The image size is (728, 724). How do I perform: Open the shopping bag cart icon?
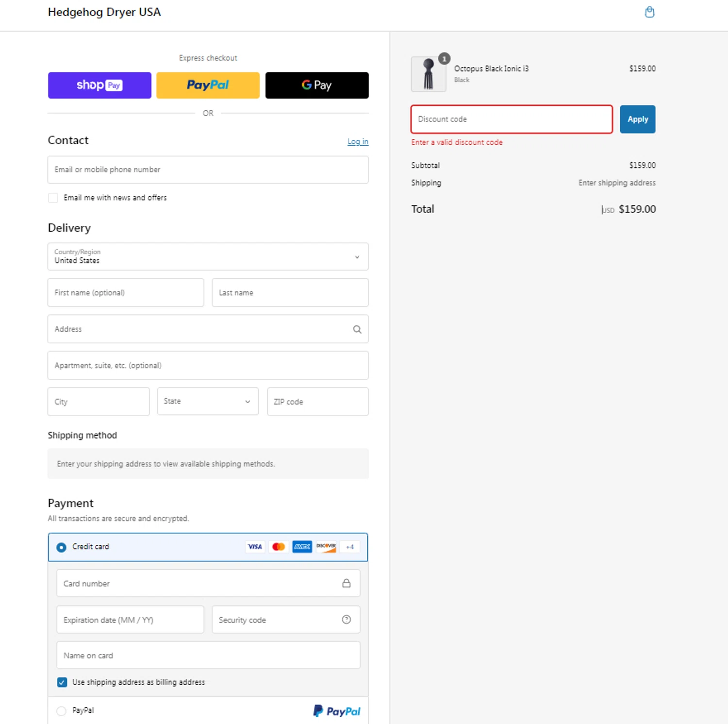coord(649,12)
